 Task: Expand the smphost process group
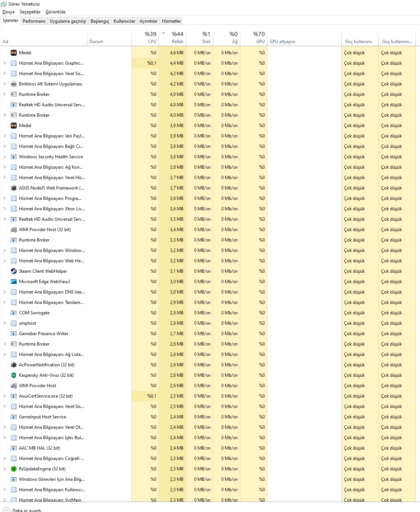[4, 323]
